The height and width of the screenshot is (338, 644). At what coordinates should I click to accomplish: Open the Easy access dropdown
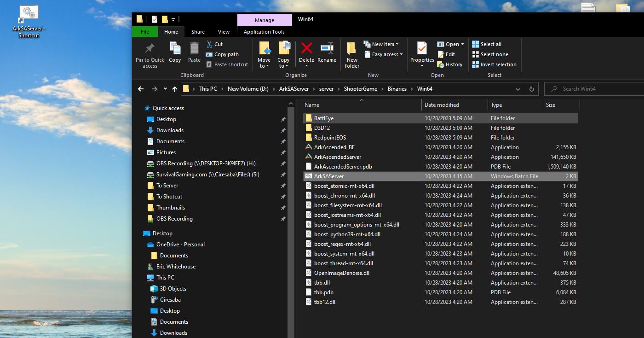click(x=384, y=54)
